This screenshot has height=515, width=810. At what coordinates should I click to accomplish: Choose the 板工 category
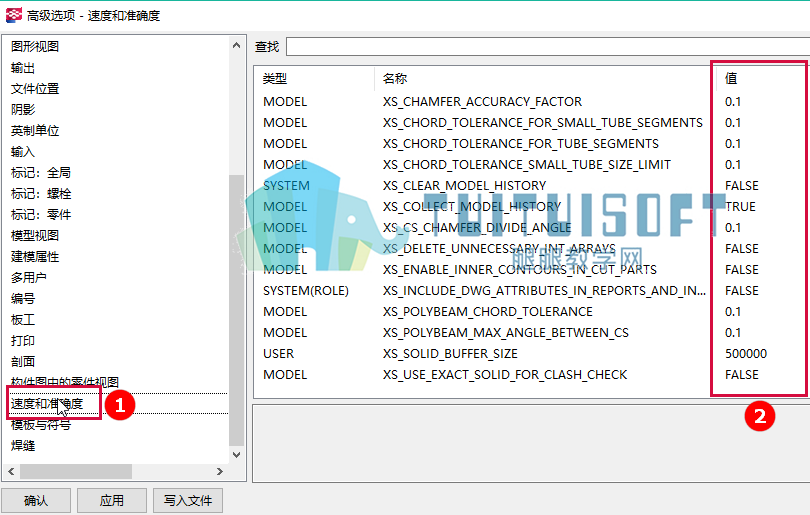(x=23, y=320)
